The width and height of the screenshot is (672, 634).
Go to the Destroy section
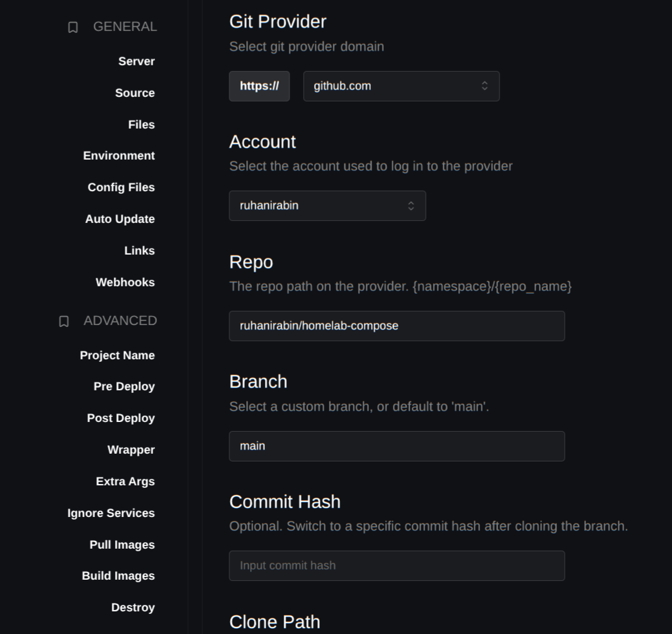pyautogui.click(x=133, y=608)
